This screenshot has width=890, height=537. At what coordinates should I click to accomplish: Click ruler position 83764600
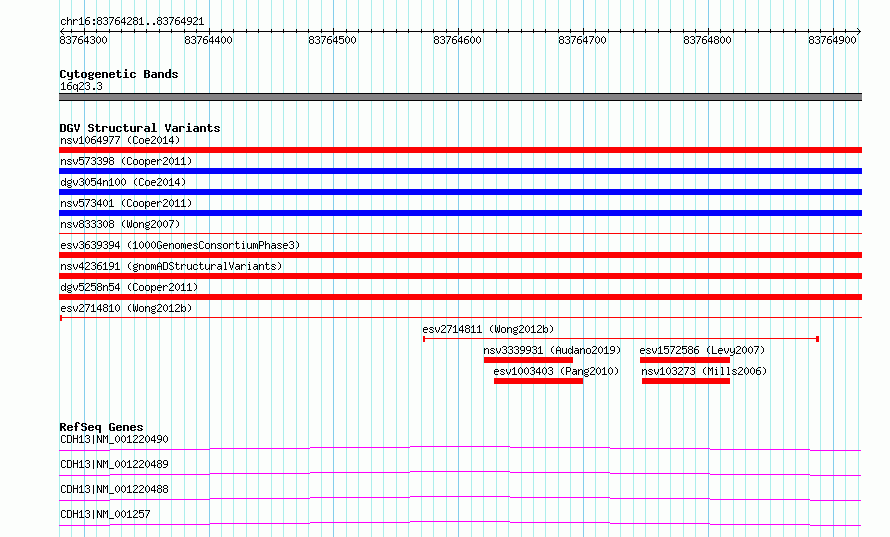457,40
